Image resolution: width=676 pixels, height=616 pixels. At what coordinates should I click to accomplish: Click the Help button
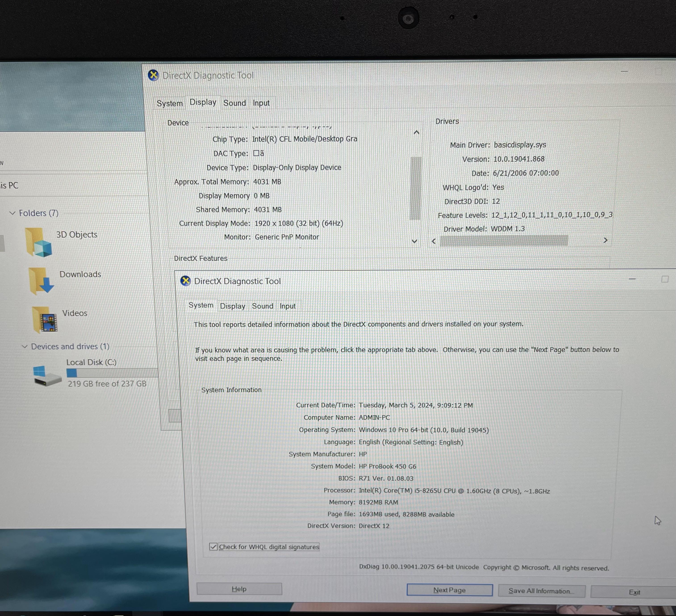239,589
